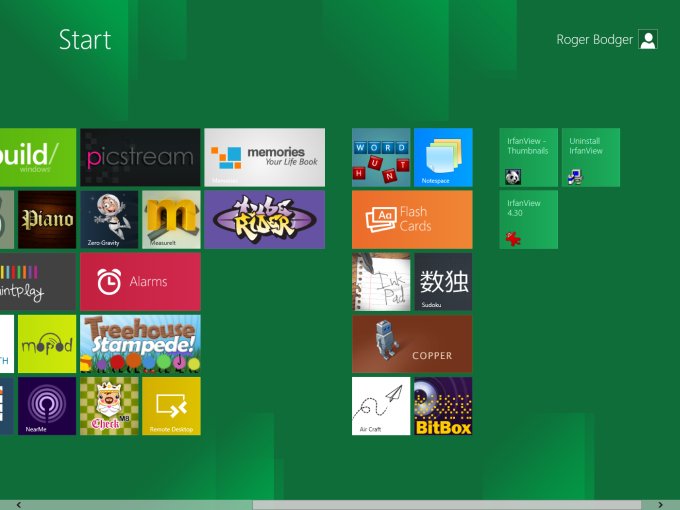The height and width of the screenshot is (510, 680).
Task: Launch the Tube Rider game tile
Action: tap(265, 219)
